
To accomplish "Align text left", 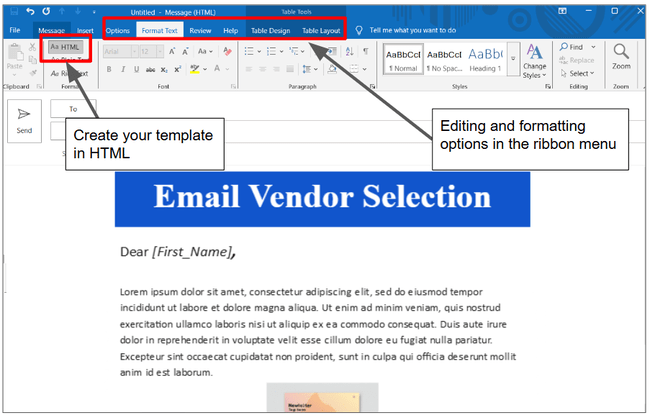I will coord(249,69).
